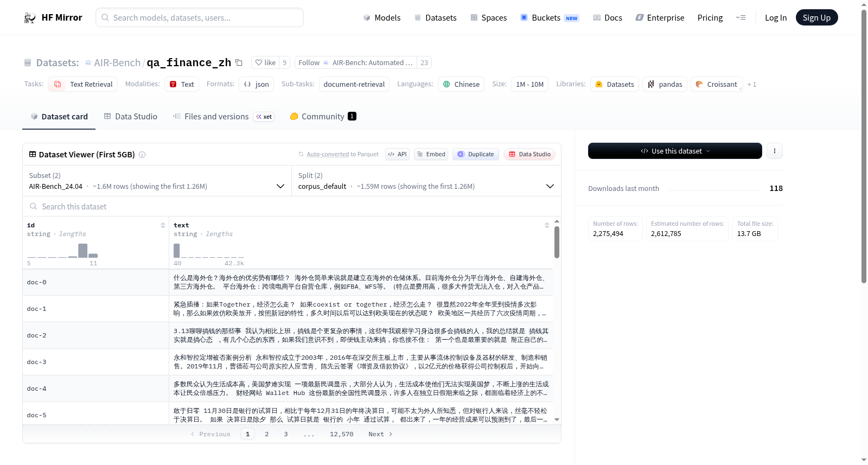868x465 pixels.
Task: Click the Embed button
Action: pyautogui.click(x=431, y=154)
